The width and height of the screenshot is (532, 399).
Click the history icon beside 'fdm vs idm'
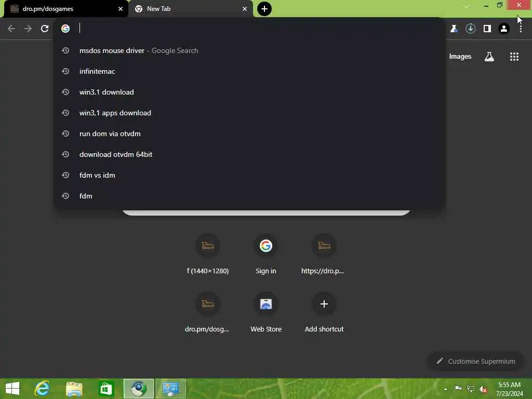pyautogui.click(x=65, y=175)
